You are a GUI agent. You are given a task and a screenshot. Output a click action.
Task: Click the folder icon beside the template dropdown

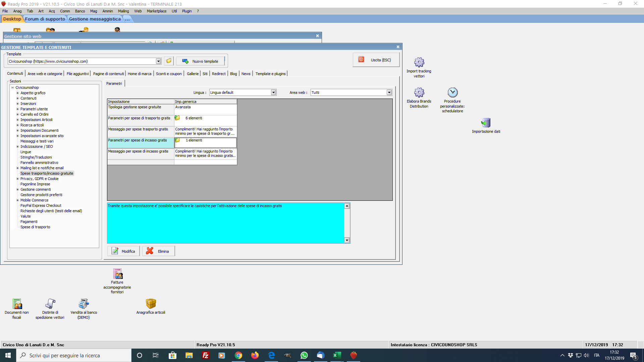pyautogui.click(x=169, y=61)
